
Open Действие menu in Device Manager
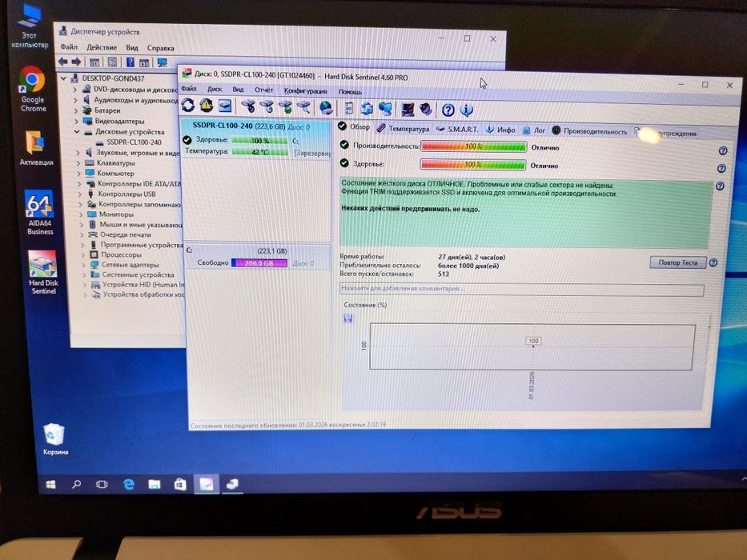102,48
